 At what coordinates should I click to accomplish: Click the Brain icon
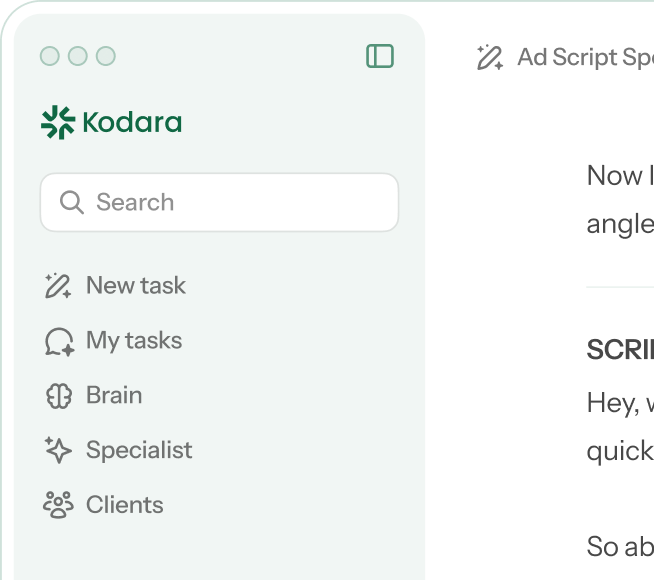coord(59,396)
